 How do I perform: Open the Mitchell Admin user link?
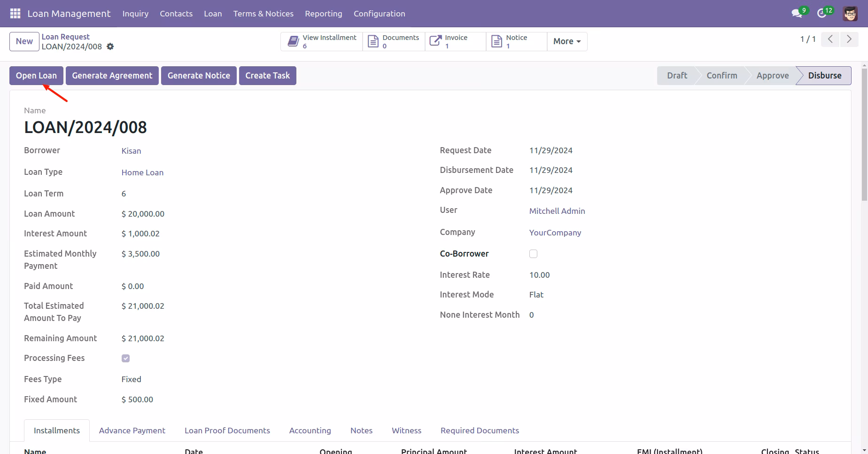point(557,211)
